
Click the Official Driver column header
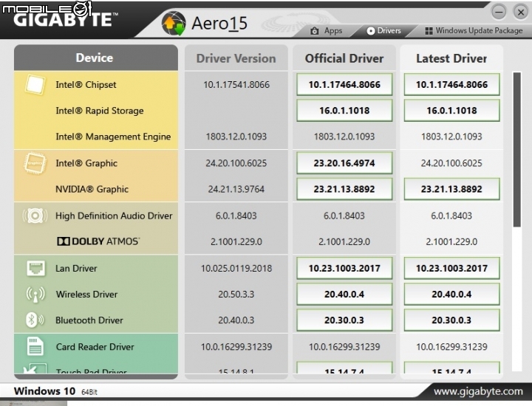point(344,58)
